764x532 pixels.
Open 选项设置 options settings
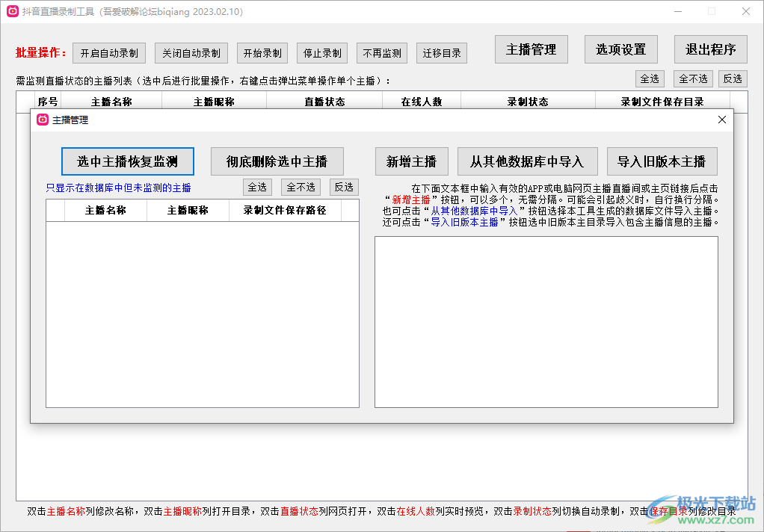click(620, 48)
